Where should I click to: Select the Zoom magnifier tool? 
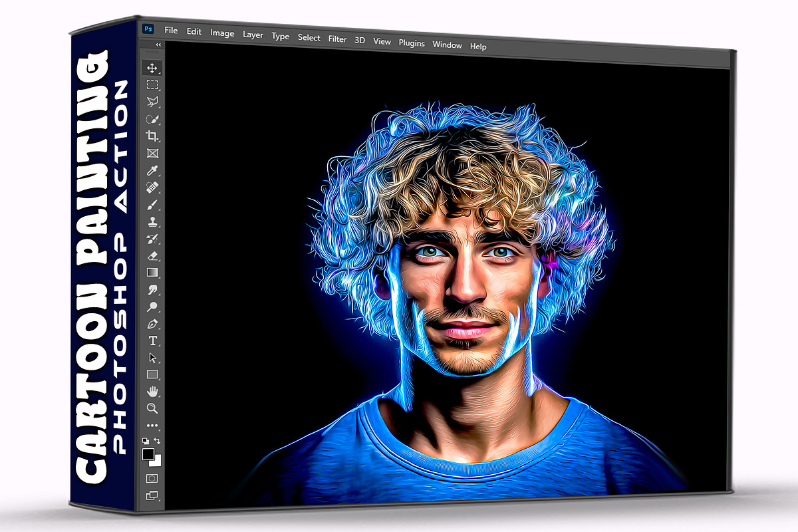[x=152, y=408]
